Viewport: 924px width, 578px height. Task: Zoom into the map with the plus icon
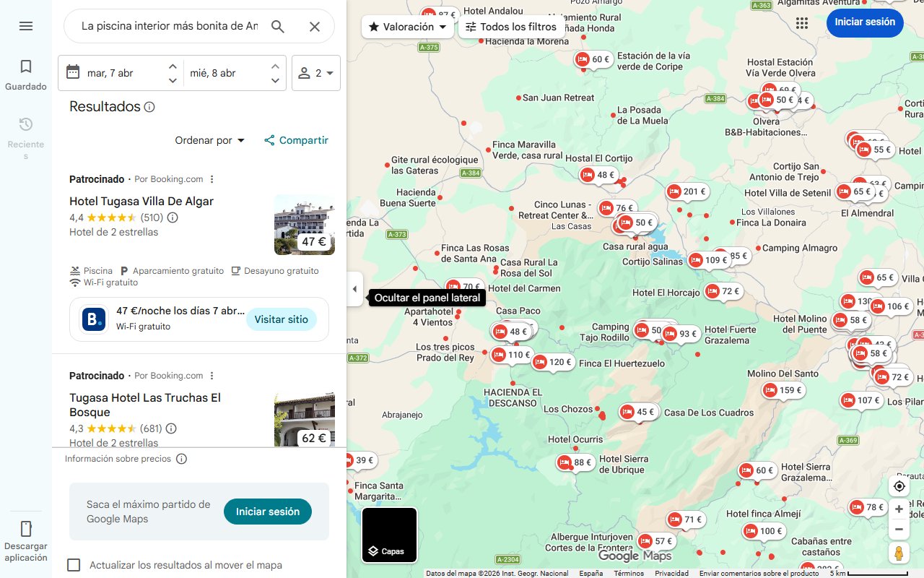pos(899,509)
